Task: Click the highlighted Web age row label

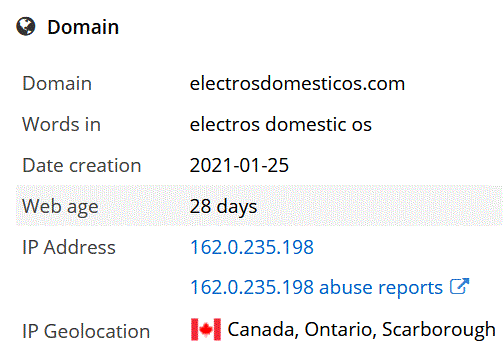Action: click(x=60, y=207)
